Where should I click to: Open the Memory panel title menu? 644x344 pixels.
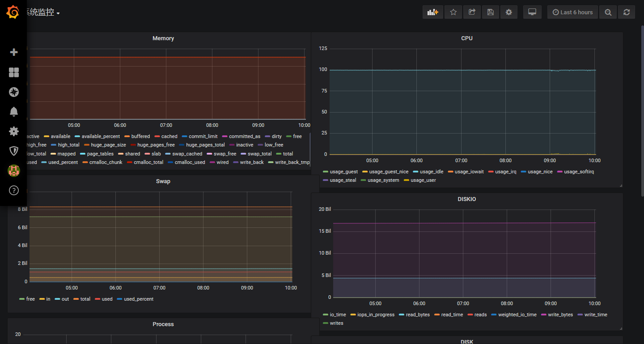pyautogui.click(x=163, y=38)
